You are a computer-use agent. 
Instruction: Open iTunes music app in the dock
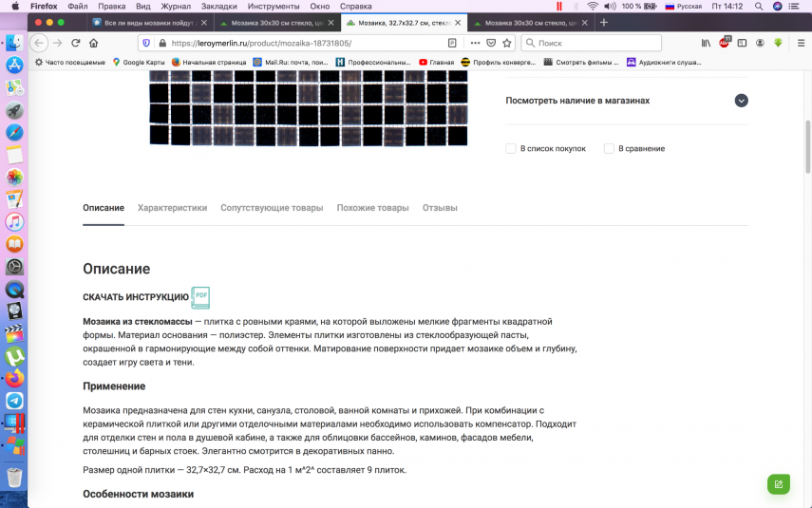[x=14, y=221]
